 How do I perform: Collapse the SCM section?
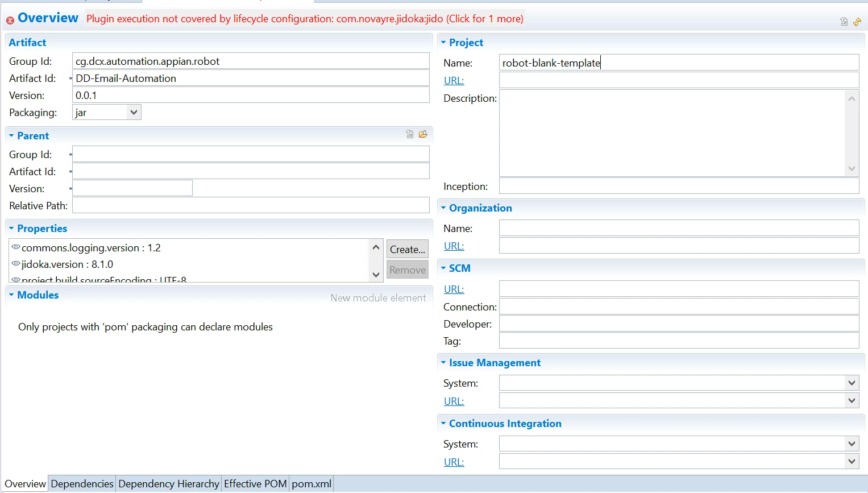(x=443, y=268)
